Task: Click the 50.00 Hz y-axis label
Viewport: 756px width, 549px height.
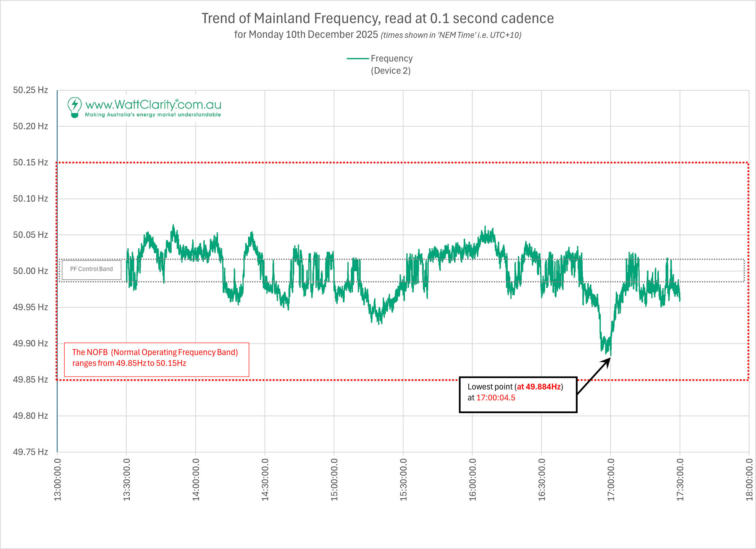Action: pyautogui.click(x=30, y=271)
